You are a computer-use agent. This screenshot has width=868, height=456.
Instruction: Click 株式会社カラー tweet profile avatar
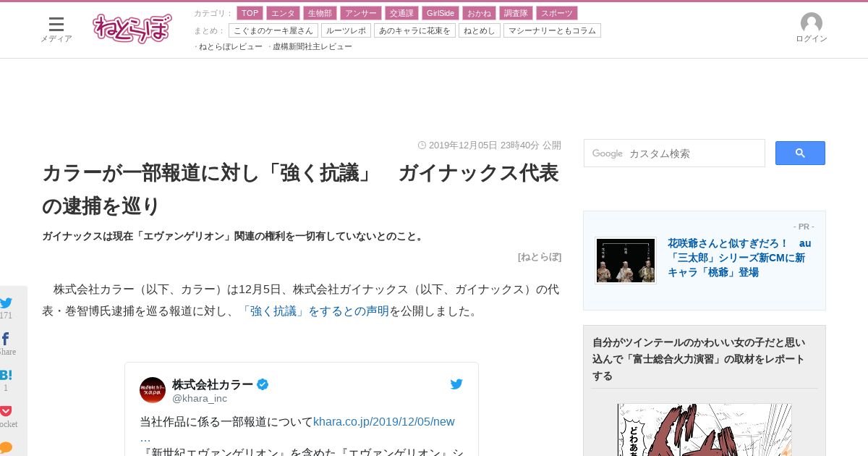tap(153, 390)
